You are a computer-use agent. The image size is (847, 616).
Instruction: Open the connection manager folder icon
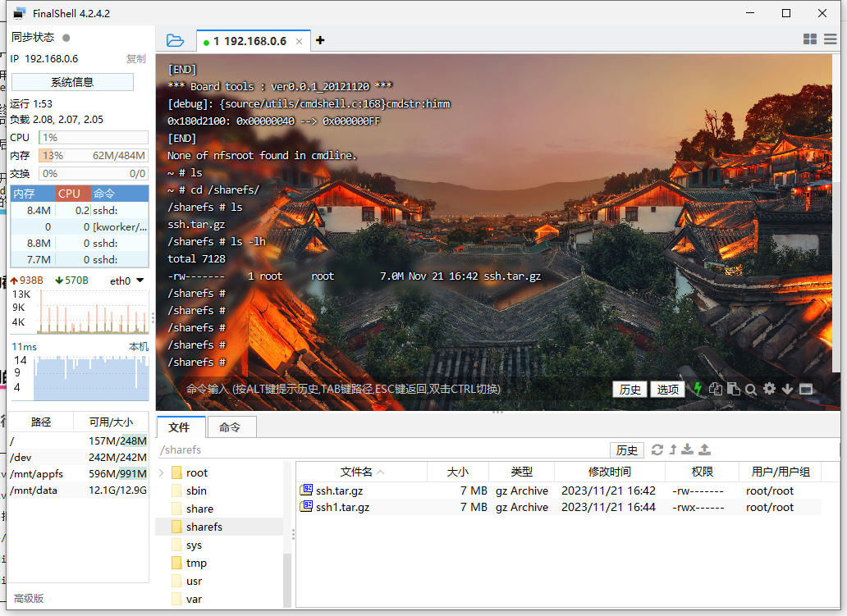[x=175, y=40]
